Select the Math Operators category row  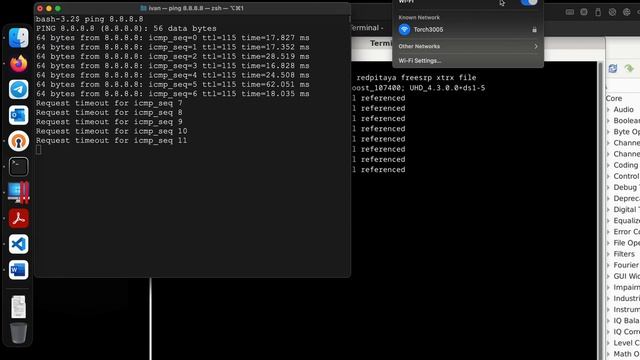point(626,354)
